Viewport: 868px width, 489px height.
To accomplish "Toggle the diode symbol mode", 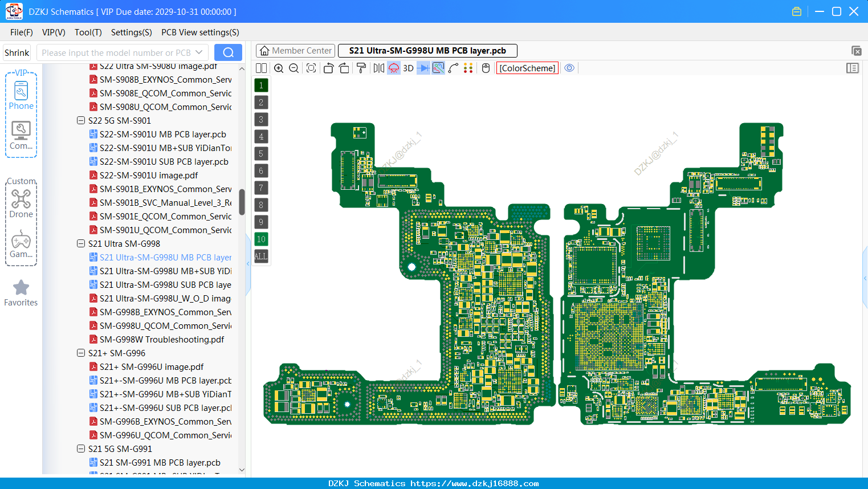I will point(423,68).
